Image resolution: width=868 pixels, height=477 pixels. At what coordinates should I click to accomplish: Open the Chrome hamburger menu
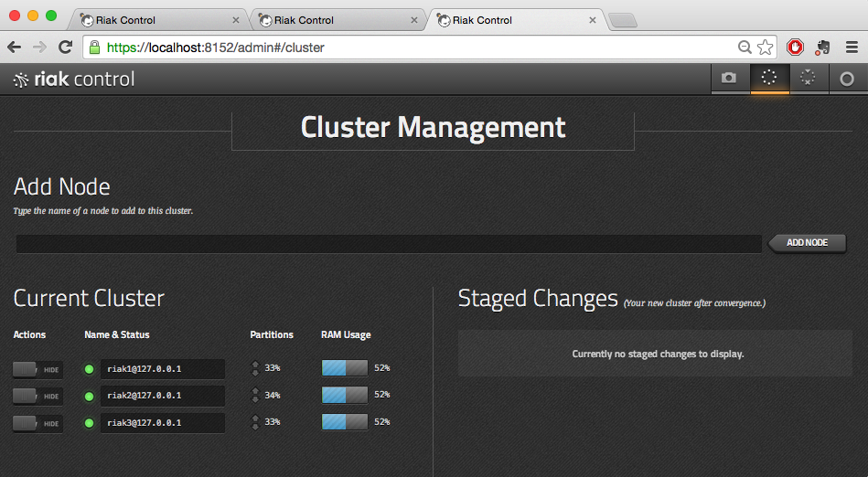852,47
